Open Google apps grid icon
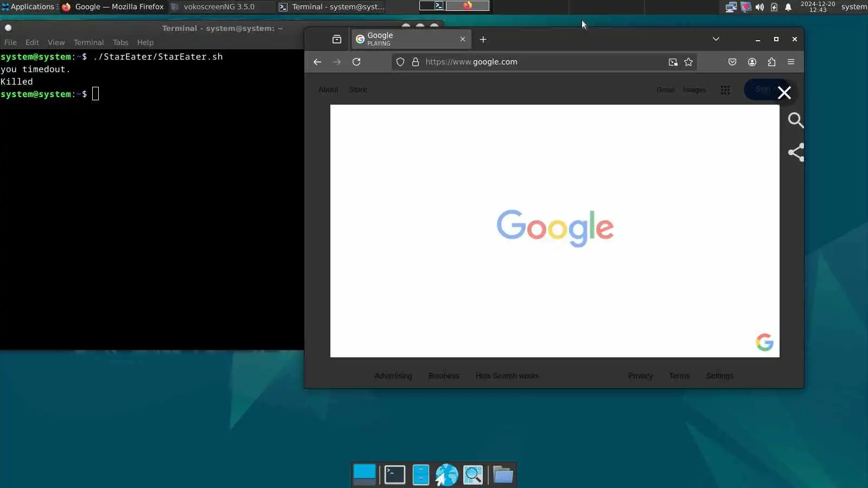This screenshot has height=488, width=868. (725, 90)
